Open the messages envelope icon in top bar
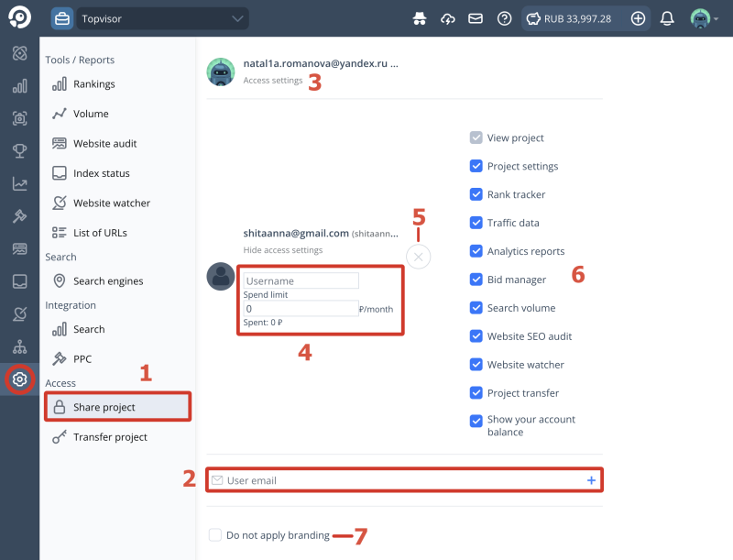Image resolution: width=733 pixels, height=560 pixels. click(476, 17)
